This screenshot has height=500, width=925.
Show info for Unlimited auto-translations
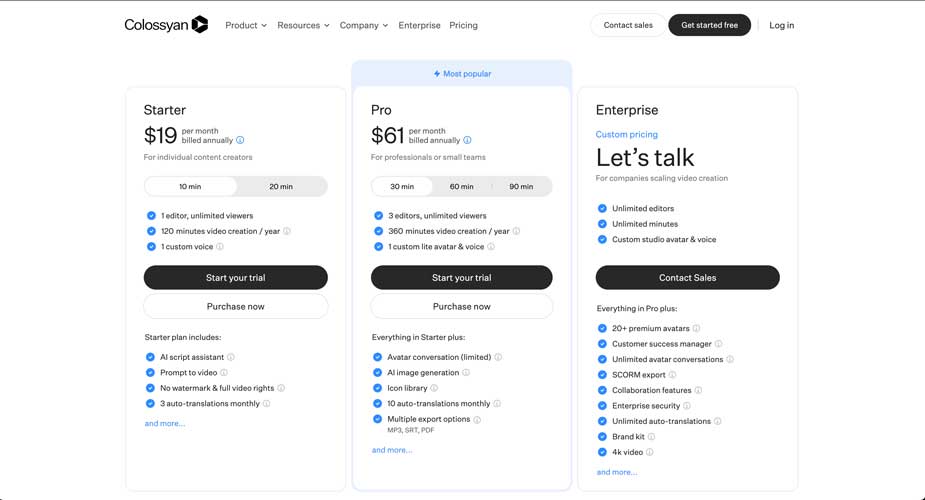pyautogui.click(x=718, y=421)
